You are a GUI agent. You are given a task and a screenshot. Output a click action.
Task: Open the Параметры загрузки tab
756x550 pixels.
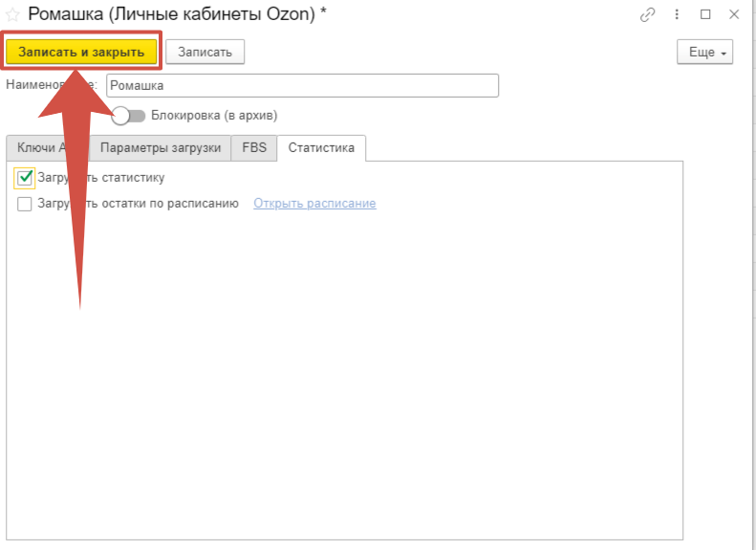pos(161,148)
